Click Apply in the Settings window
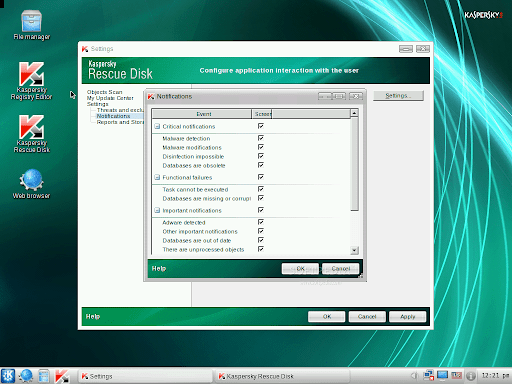512x384 pixels. (407, 316)
